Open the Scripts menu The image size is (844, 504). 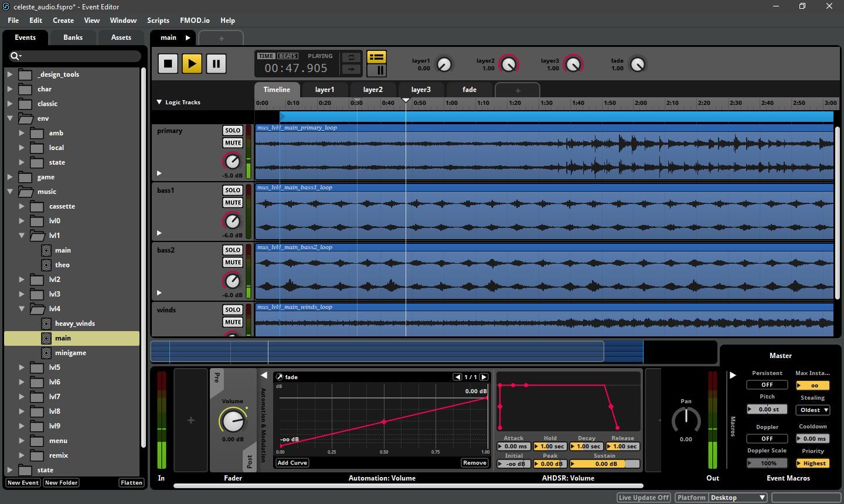(158, 20)
